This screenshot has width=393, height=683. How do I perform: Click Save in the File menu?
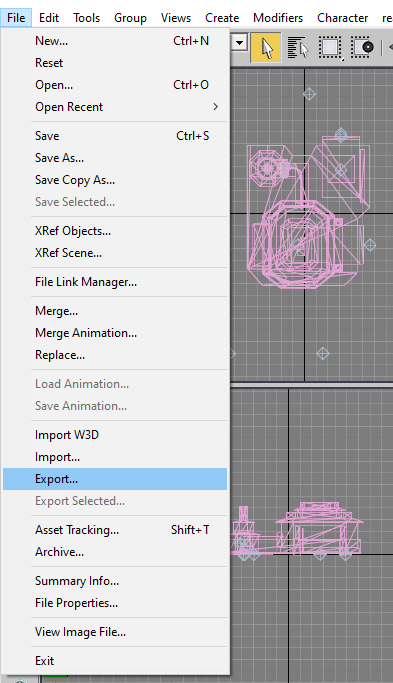[115, 136]
